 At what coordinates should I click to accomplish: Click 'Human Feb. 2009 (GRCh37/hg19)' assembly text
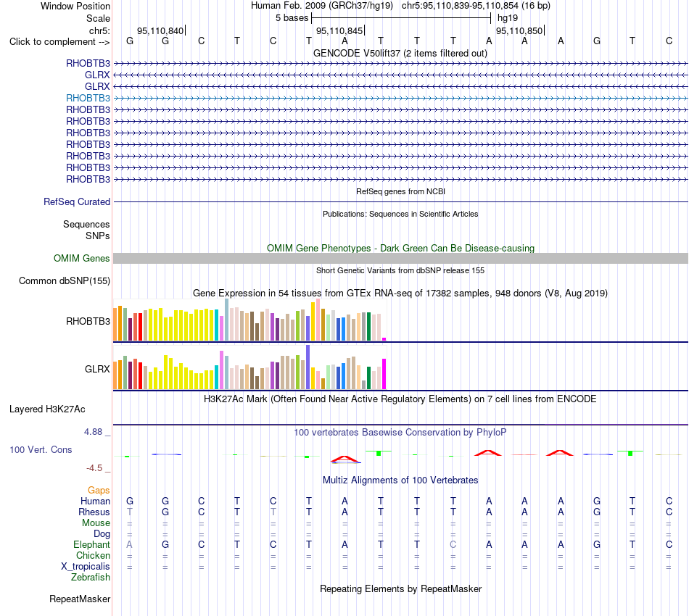click(x=321, y=6)
